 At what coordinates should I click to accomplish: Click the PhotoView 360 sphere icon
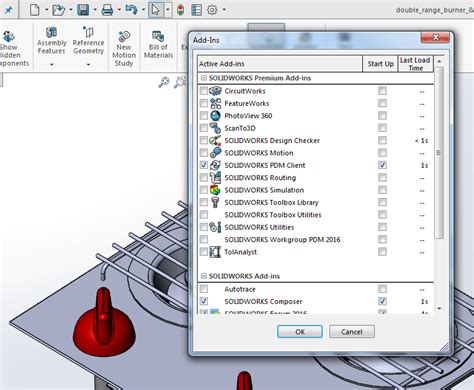coord(215,116)
